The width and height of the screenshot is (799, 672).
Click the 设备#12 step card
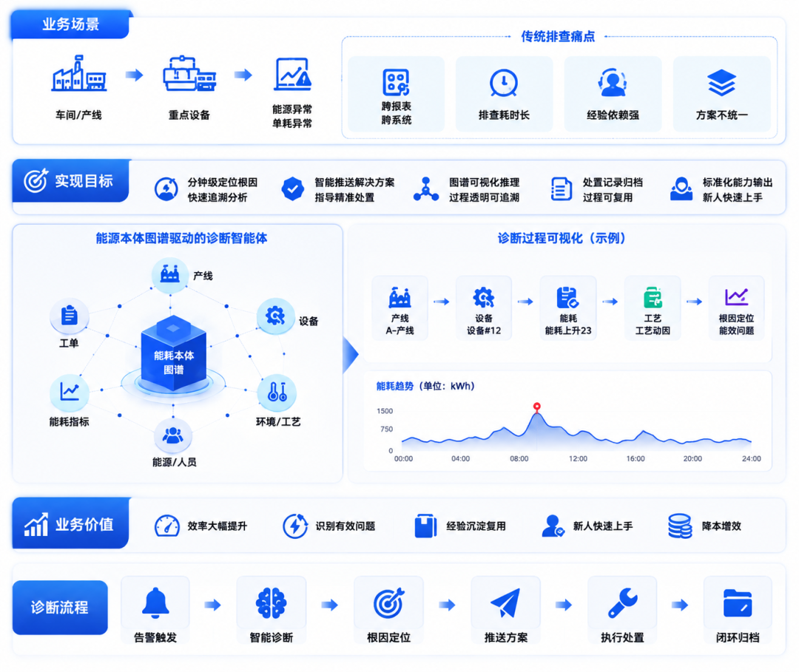pyautogui.click(x=484, y=308)
